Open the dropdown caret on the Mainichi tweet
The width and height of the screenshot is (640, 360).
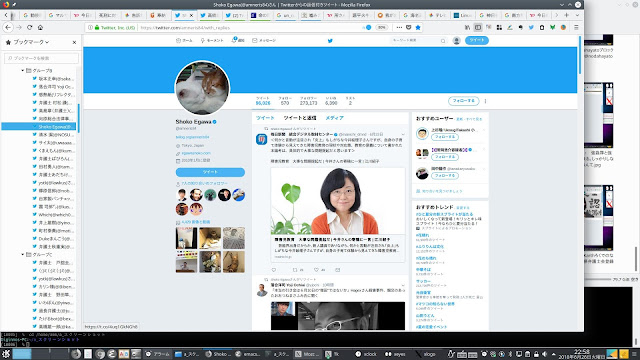(403, 134)
